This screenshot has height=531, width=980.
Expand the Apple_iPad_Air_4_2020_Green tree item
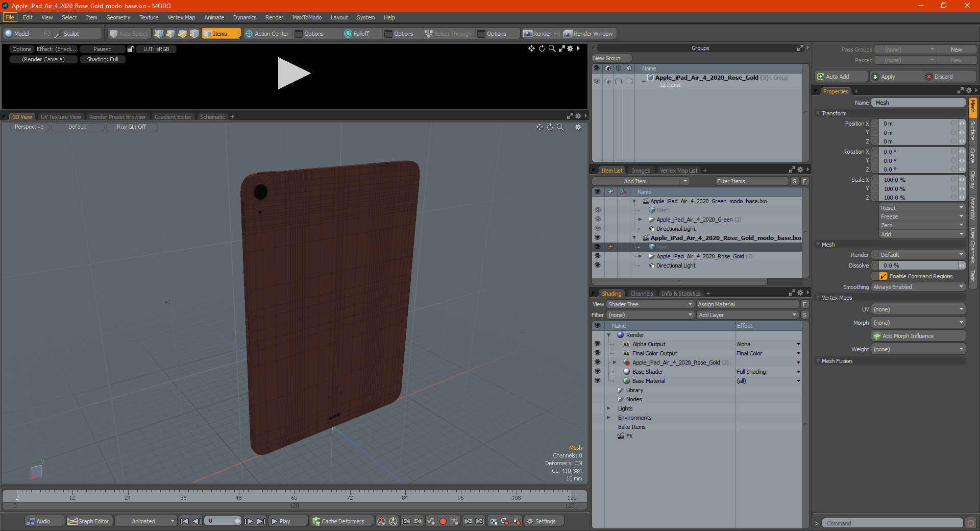tap(640, 220)
